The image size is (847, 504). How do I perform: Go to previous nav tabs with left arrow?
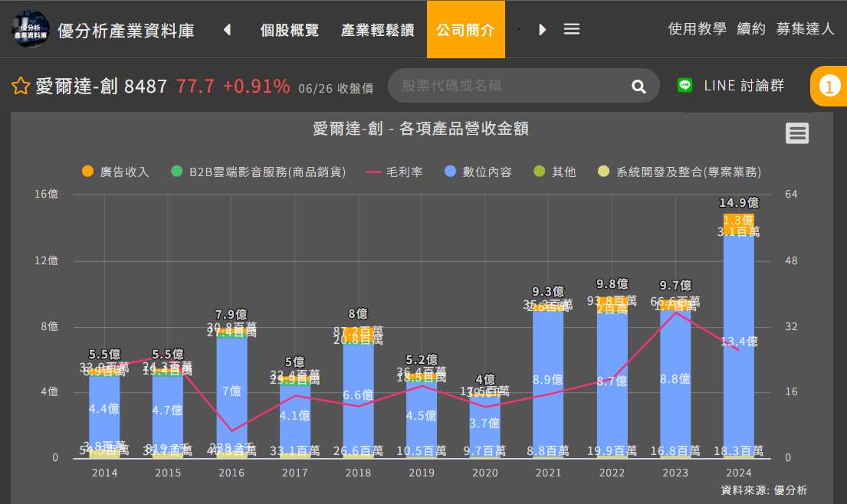228,29
